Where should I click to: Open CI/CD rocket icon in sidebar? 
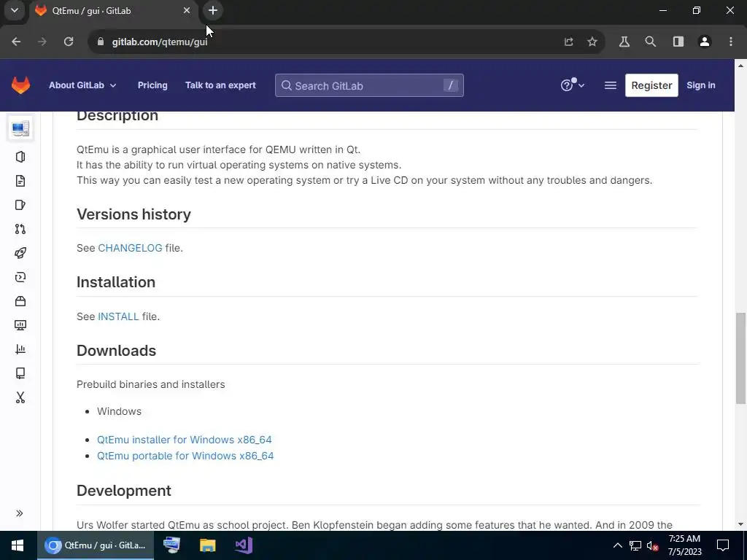[x=20, y=253]
